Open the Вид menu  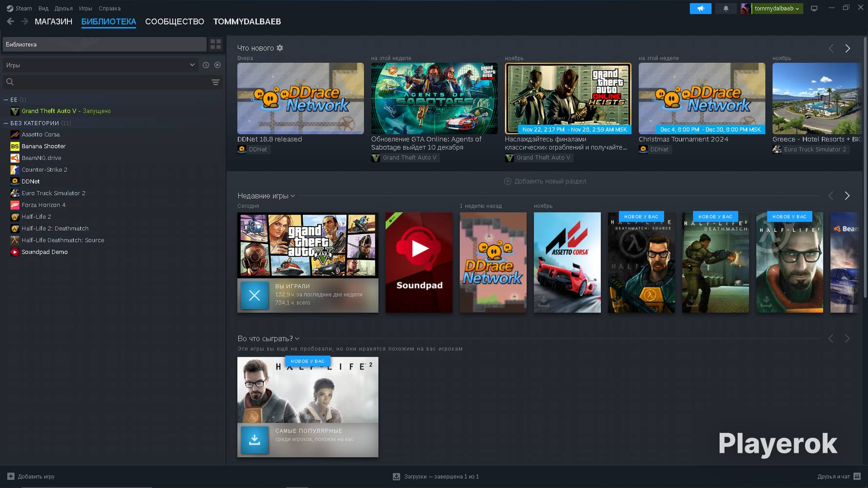pyautogui.click(x=43, y=8)
